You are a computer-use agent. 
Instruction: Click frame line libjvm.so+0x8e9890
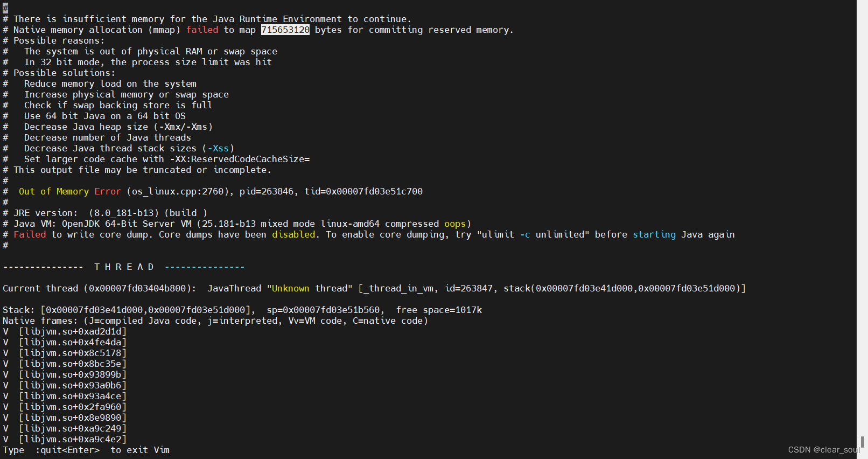tap(65, 418)
